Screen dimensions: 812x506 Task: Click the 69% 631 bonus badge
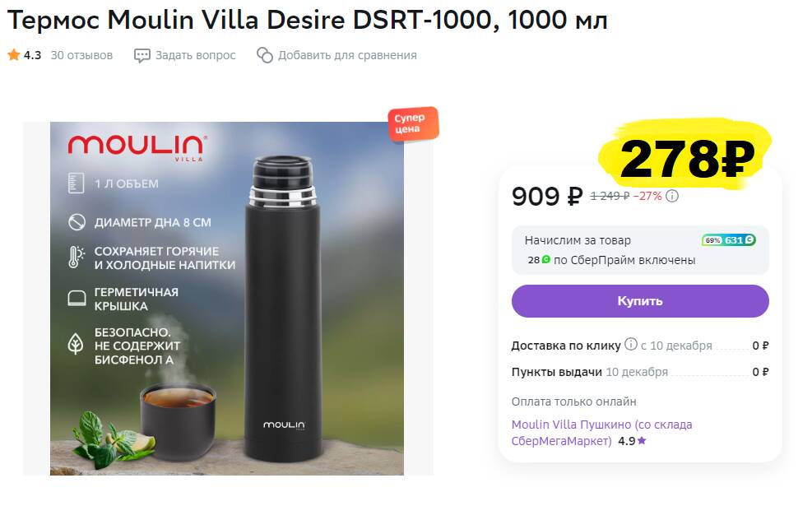pos(729,240)
